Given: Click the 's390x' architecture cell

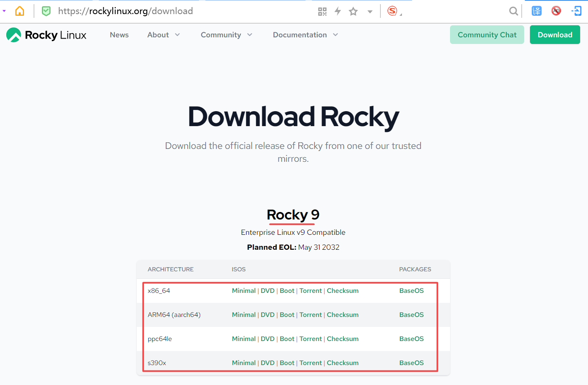Looking at the screenshot, I should coord(157,363).
